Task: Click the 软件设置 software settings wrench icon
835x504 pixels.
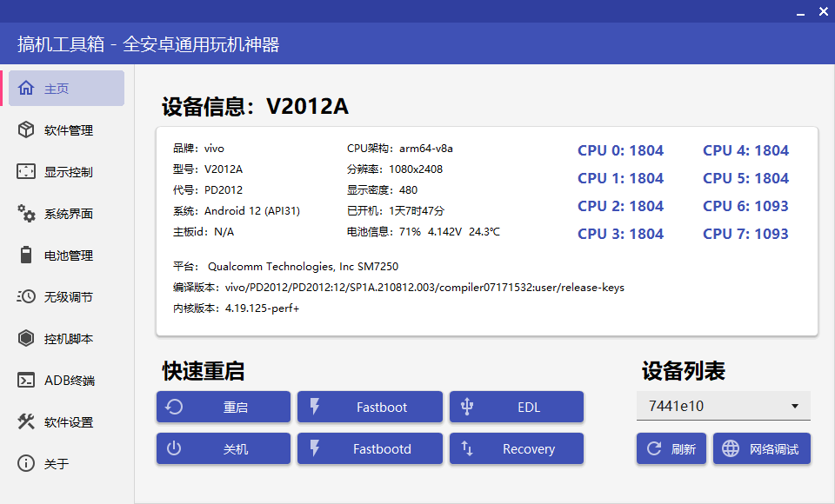Action: [x=26, y=421]
